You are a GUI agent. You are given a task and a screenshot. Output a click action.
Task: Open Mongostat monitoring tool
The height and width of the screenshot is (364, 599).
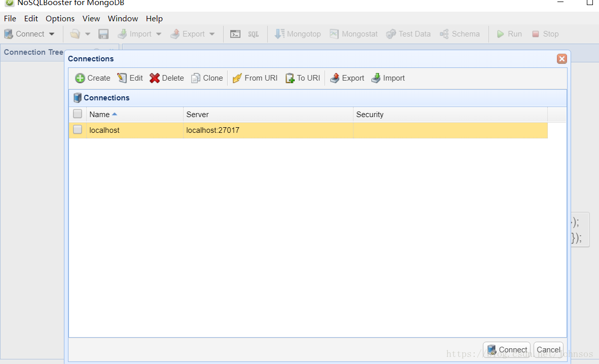(x=354, y=34)
